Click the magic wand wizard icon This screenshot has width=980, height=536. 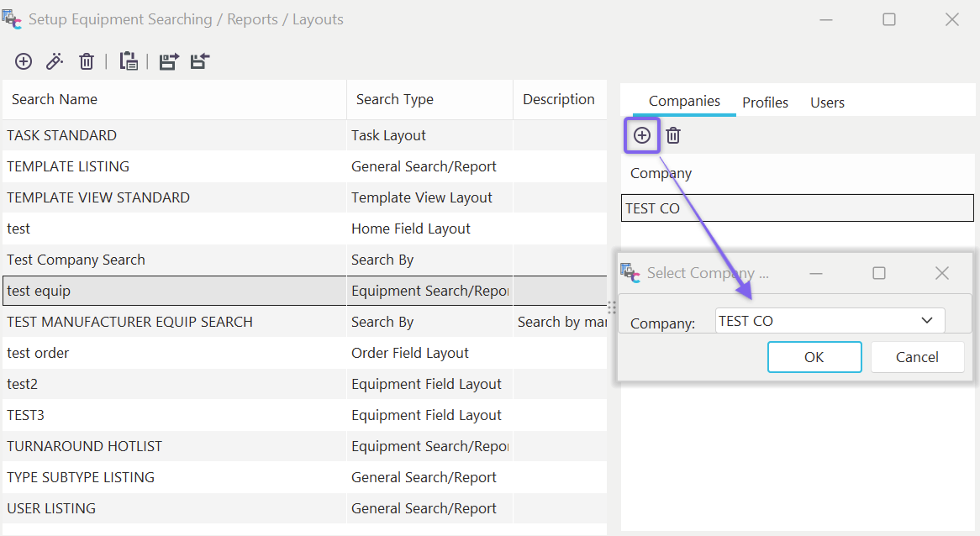pyautogui.click(x=55, y=61)
